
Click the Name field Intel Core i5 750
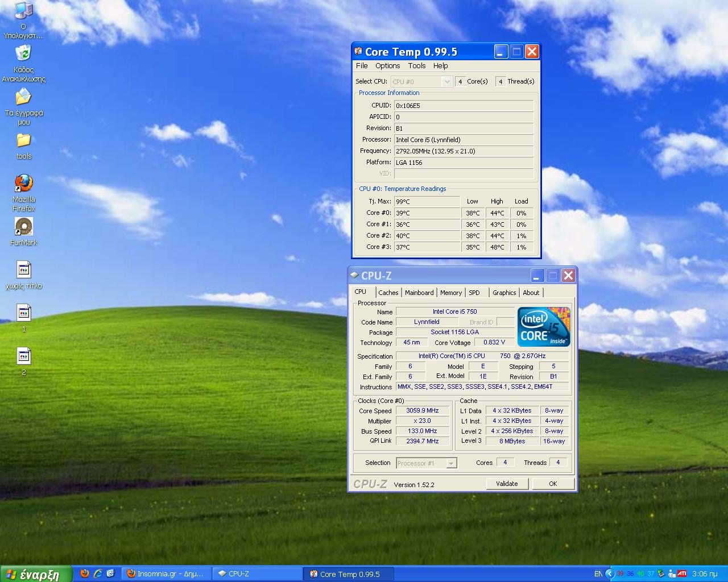454,311
